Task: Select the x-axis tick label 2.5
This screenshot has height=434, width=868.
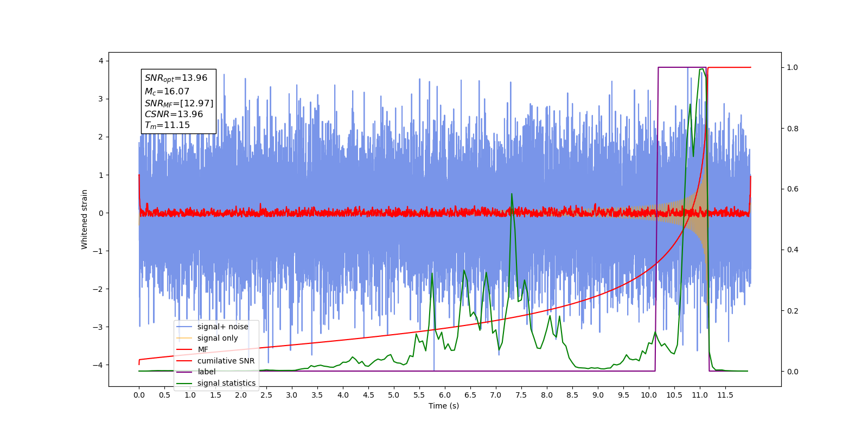Action: coord(266,395)
